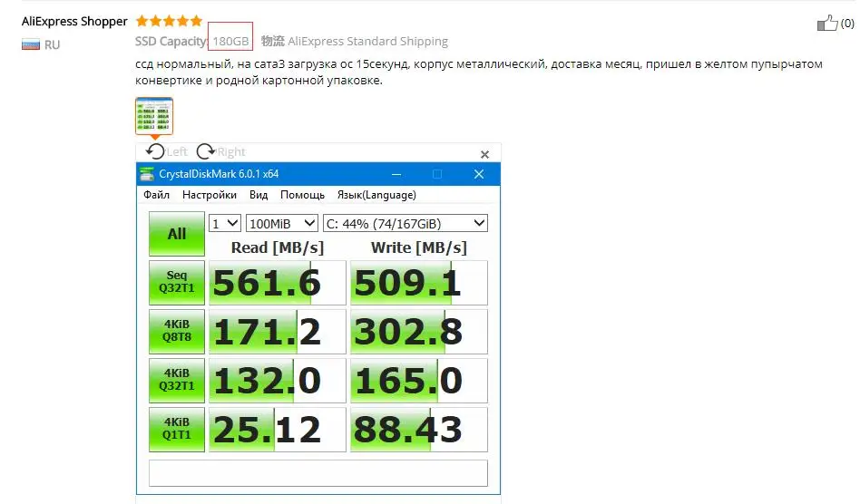Viewport: 860px width, 504px height.
Task: Rotate image left with the Left icon
Action: [x=155, y=151]
